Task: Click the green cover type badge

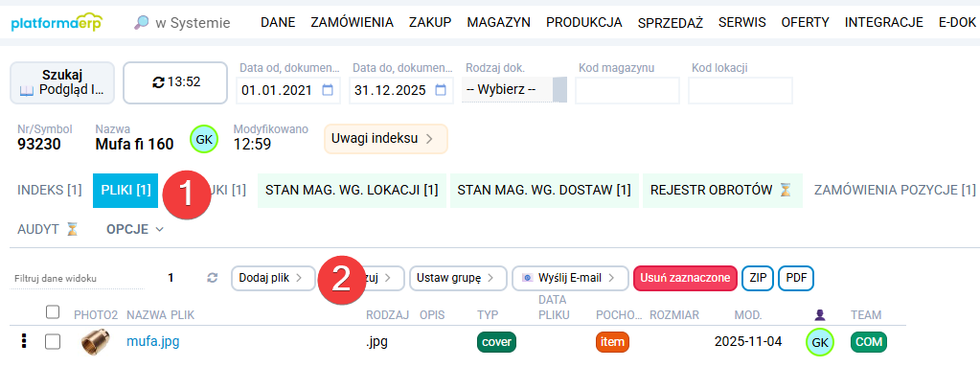Action: [x=496, y=342]
